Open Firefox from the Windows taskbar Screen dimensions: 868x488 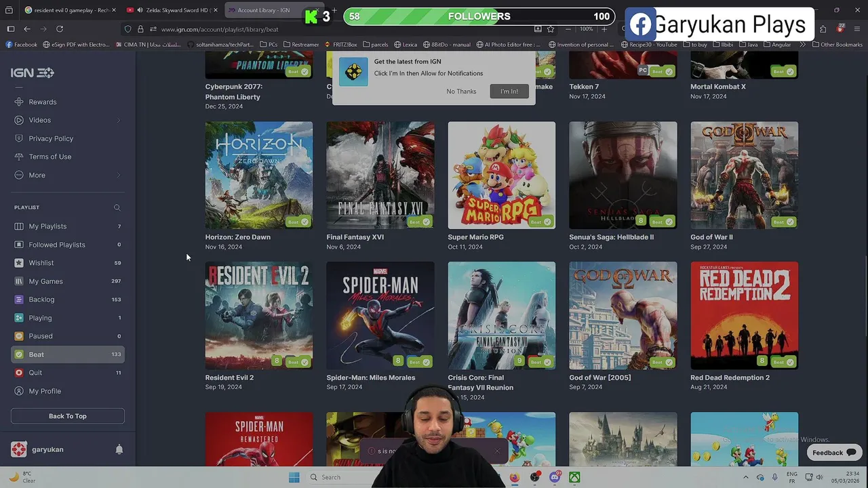(515, 477)
